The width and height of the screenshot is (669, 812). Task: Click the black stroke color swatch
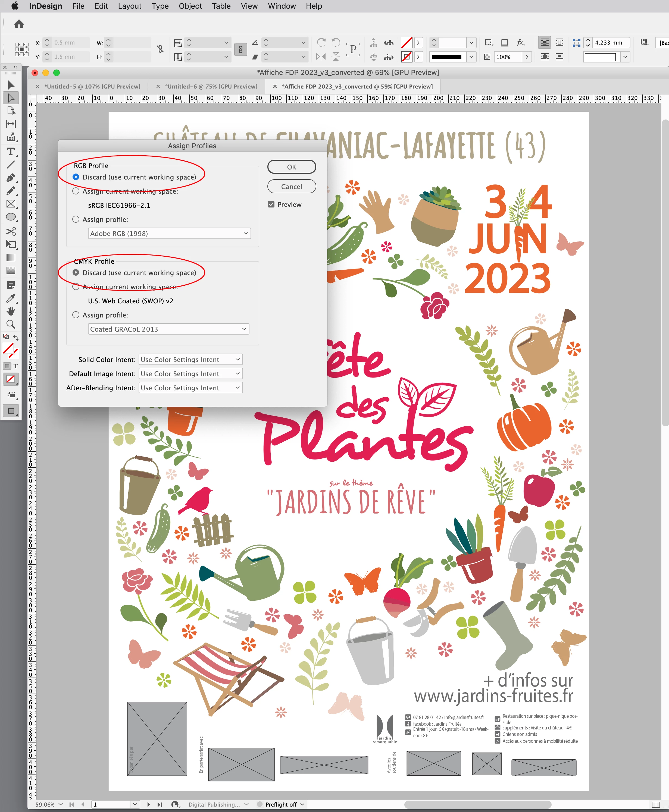446,57
